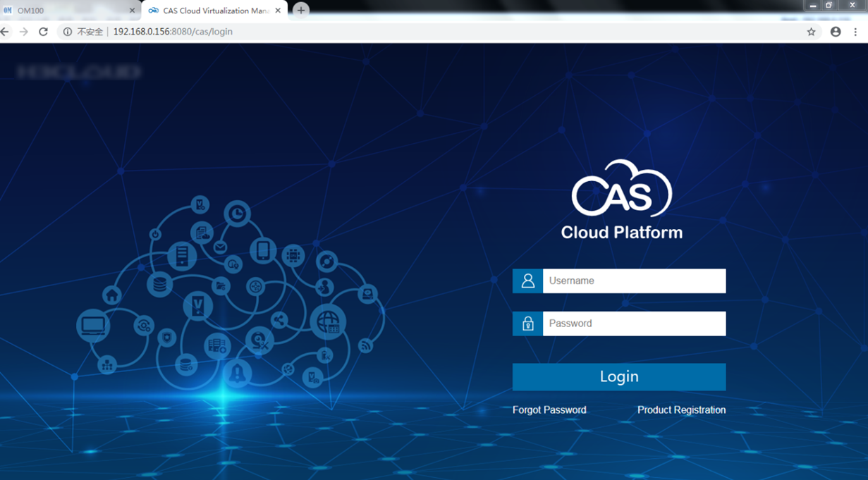Image resolution: width=868 pixels, height=480 pixels.
Task: Switch to the OM100 browser tab
Action: [x=71, y=11]
